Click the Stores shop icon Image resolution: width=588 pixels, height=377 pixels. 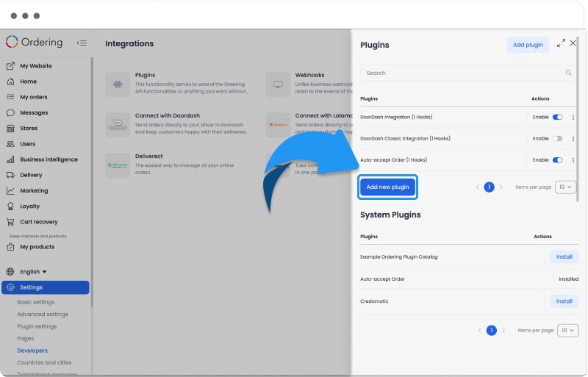pos(10,129)
